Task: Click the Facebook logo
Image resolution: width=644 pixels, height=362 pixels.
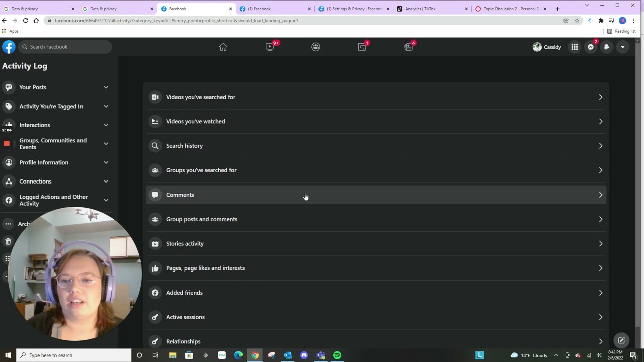Action: click(9, 47)
